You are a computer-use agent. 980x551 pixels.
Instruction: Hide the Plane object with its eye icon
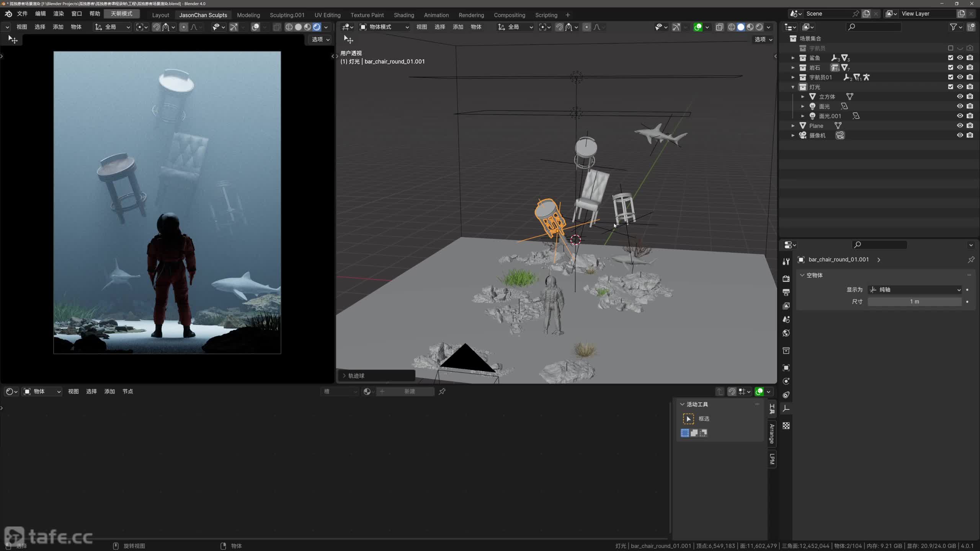[960, 126]
